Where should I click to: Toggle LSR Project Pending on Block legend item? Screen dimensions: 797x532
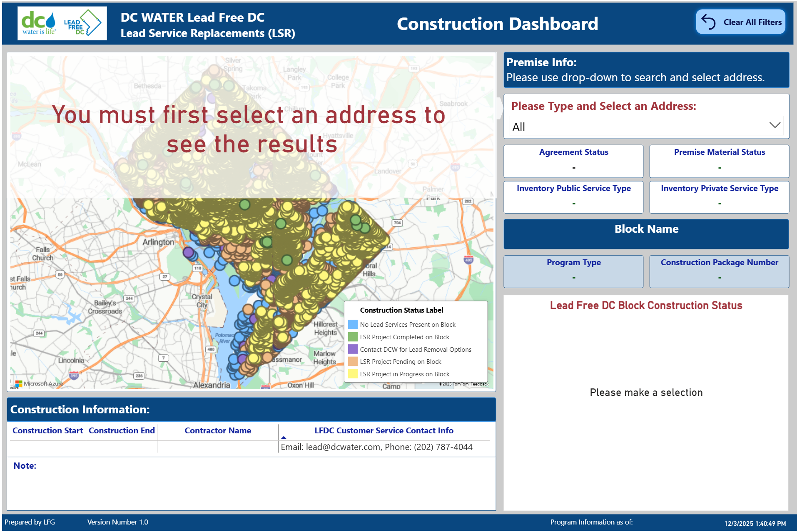tap(400, 362)
